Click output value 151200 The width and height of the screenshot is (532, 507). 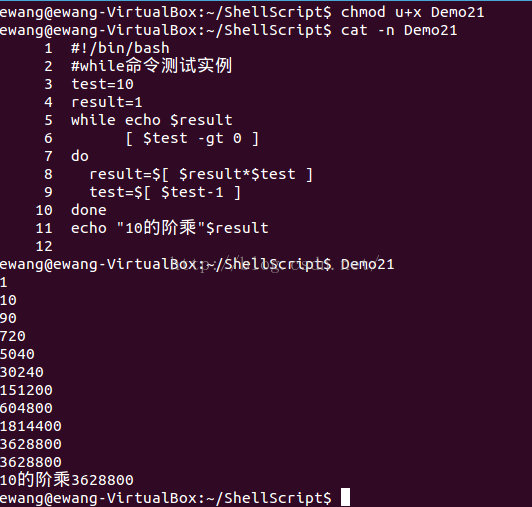click(x=26, y=390)
